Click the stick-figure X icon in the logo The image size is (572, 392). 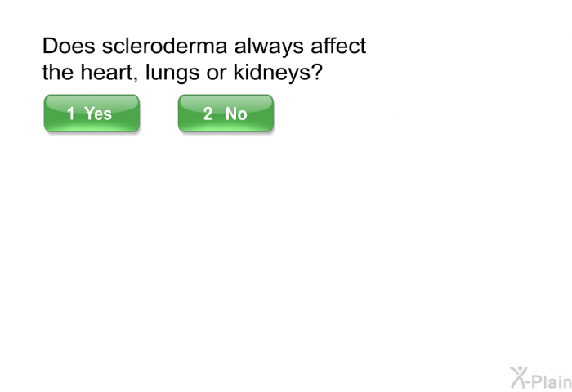[519, 377]
